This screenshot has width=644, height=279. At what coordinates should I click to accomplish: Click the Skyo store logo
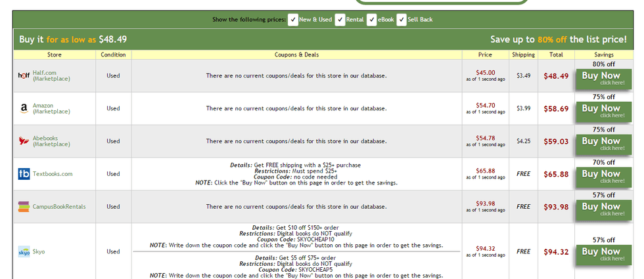[x=24, y=251]
